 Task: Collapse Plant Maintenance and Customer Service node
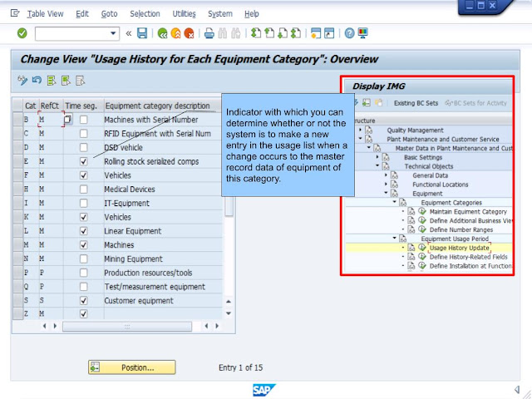[360, 139]
